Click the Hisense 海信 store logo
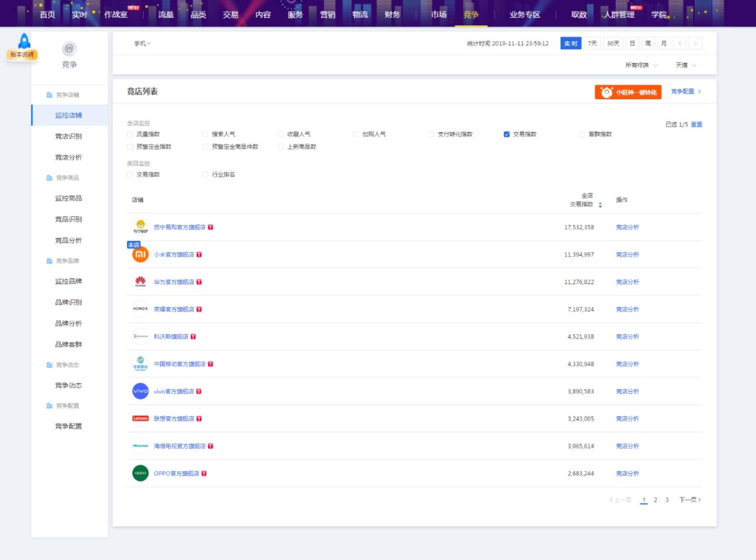The height and width of the screenshot is (560, 756). (x=140, y=446)
